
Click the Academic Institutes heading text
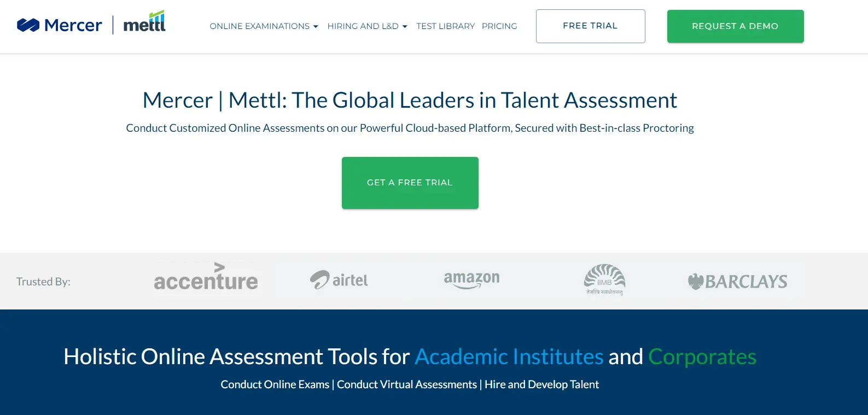(x=509, y=356)
